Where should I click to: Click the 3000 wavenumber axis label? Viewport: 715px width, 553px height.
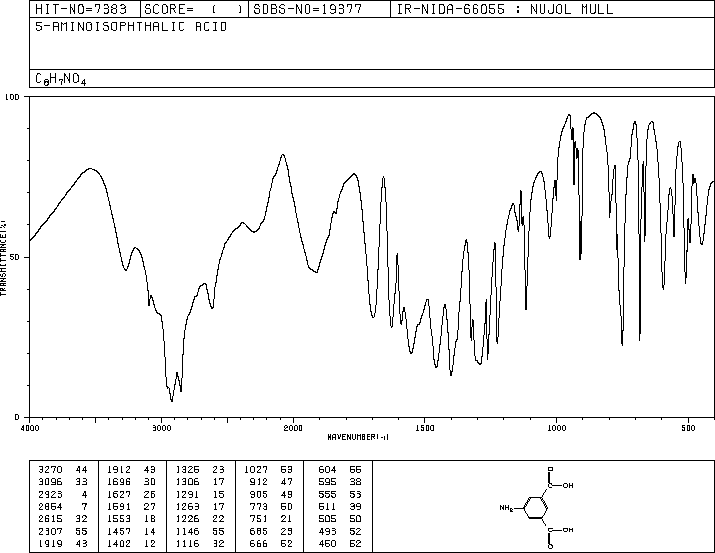pyautogui.click(x=161, y=428)
